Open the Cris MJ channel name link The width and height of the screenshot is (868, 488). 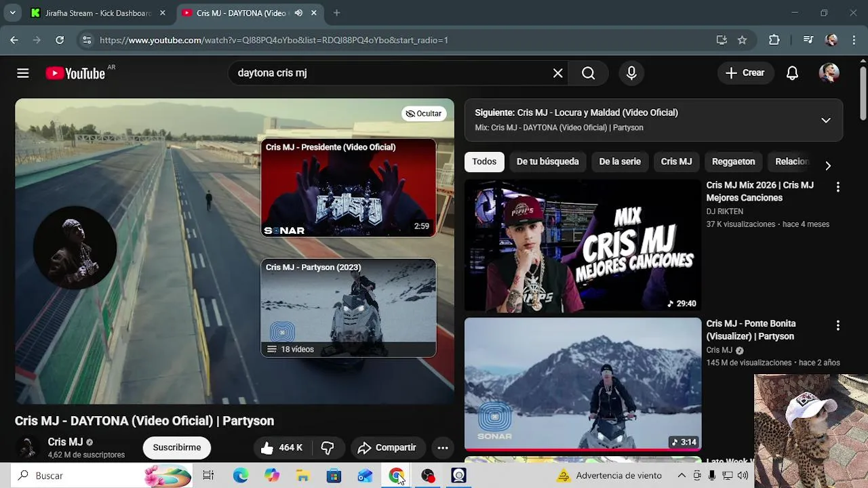[x=65, y=442]
